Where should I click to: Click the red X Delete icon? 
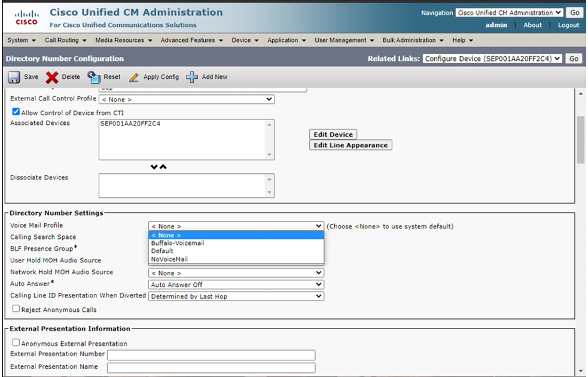point(52,78)
